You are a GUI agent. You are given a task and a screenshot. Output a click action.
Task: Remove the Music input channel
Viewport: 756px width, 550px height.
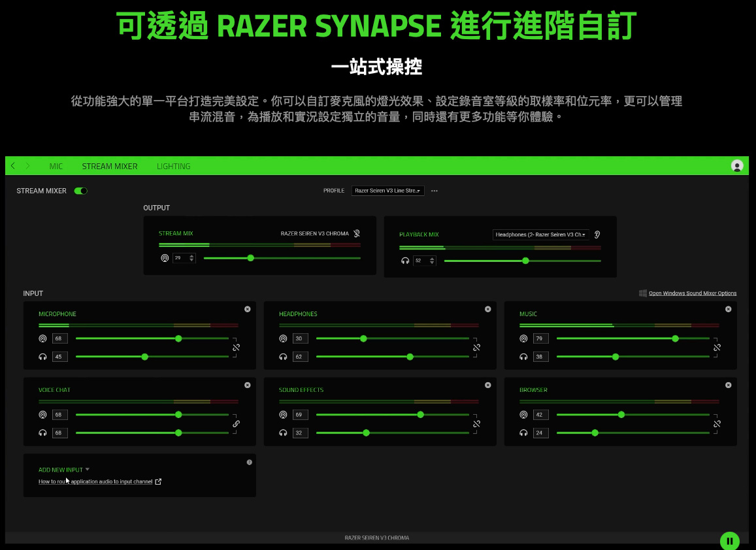pos(728,309)
